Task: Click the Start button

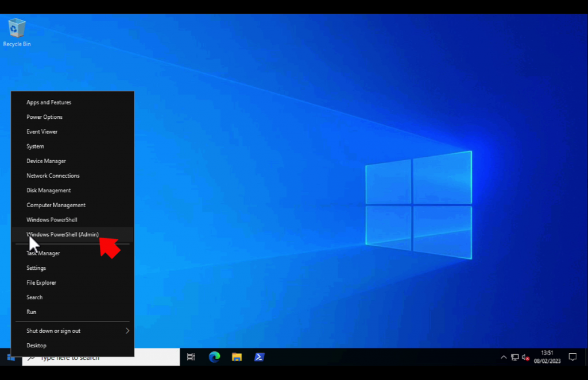Action: click(9, 356)
